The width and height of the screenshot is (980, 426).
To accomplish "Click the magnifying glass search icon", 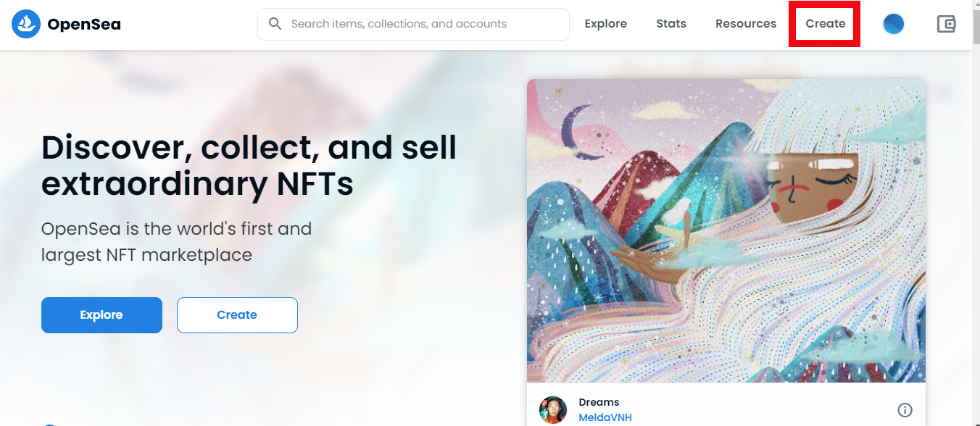I will coord(275,23).
